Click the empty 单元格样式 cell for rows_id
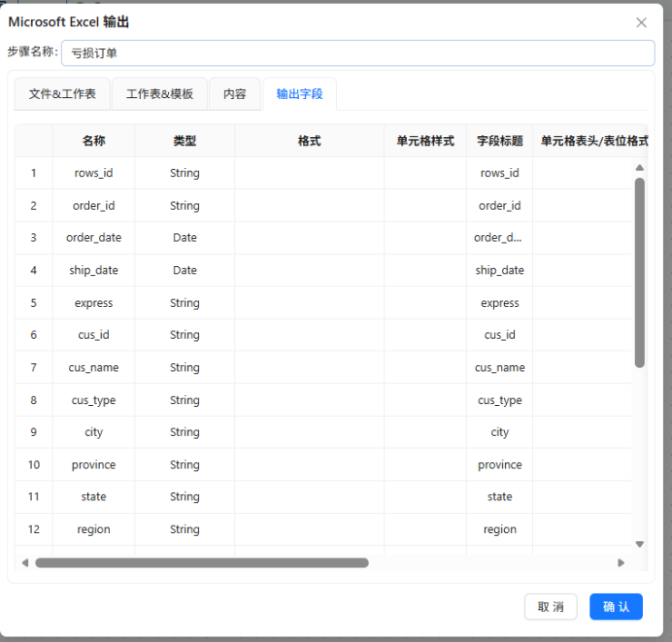This screenshot has width=672, height=642. point(425,173)
